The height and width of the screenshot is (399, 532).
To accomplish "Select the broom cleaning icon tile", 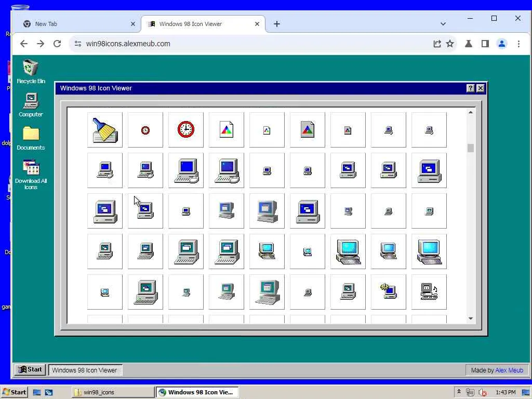I will [105, 130].
